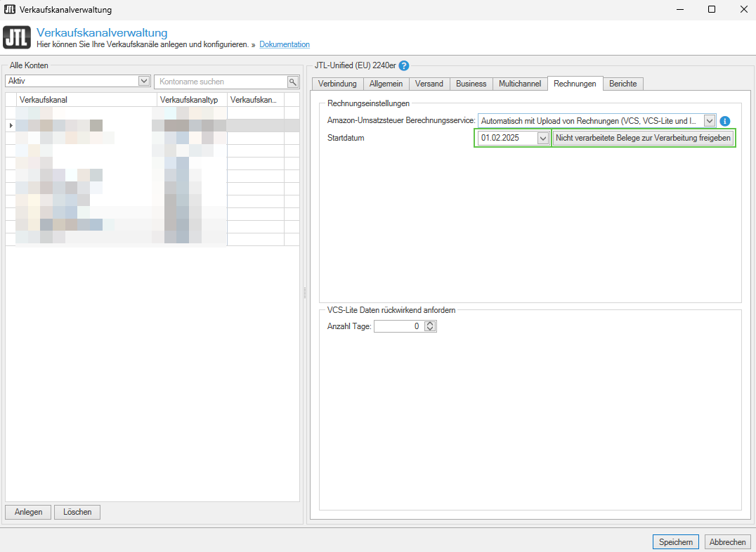Viewport: 756px width, 552px height.
Task: Open the Allgemein tab
Action: pyautogui.click(x=386, y=84)
